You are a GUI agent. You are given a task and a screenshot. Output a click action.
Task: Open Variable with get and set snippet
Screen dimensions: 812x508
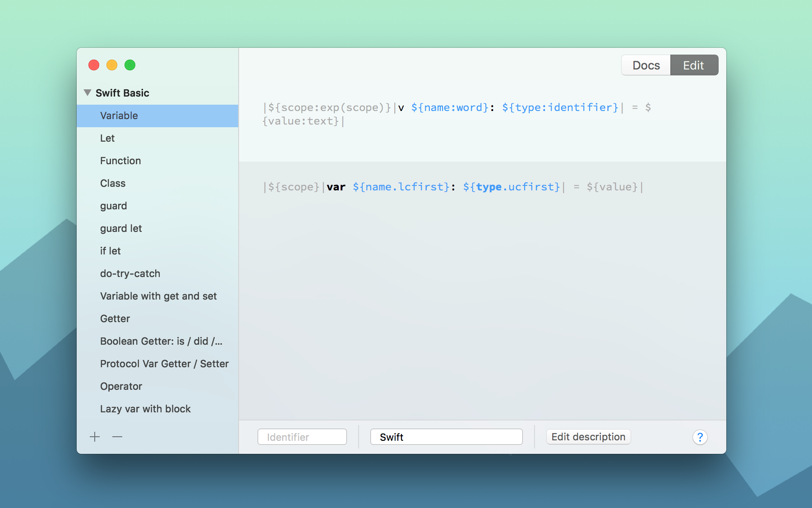click(x=157, y=296)
